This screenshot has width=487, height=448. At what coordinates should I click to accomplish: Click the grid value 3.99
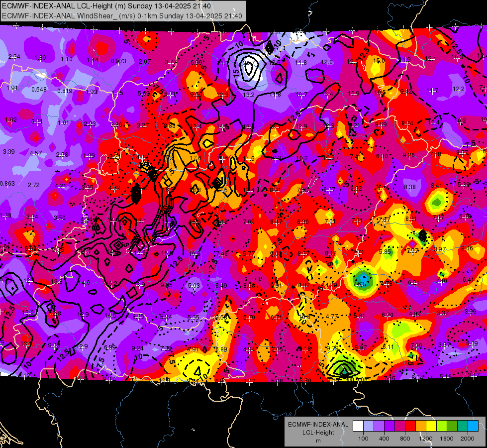471,311
